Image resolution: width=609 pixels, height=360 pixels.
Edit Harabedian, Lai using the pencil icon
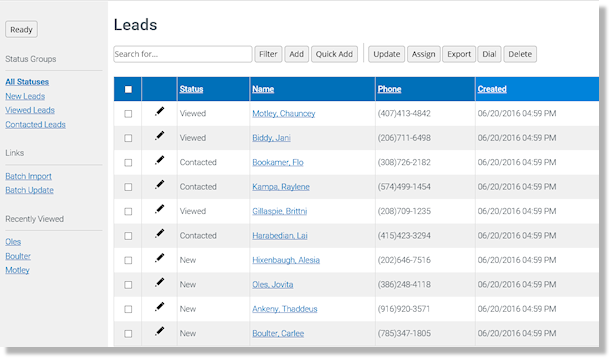tap(159, 234)
